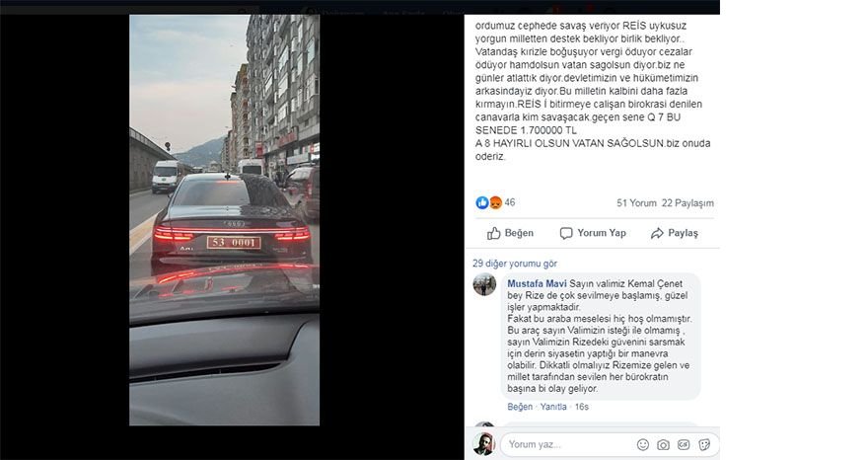Open the emoji picker icon
The width and height of the screenshot is (868, 460).
point(643,444)
